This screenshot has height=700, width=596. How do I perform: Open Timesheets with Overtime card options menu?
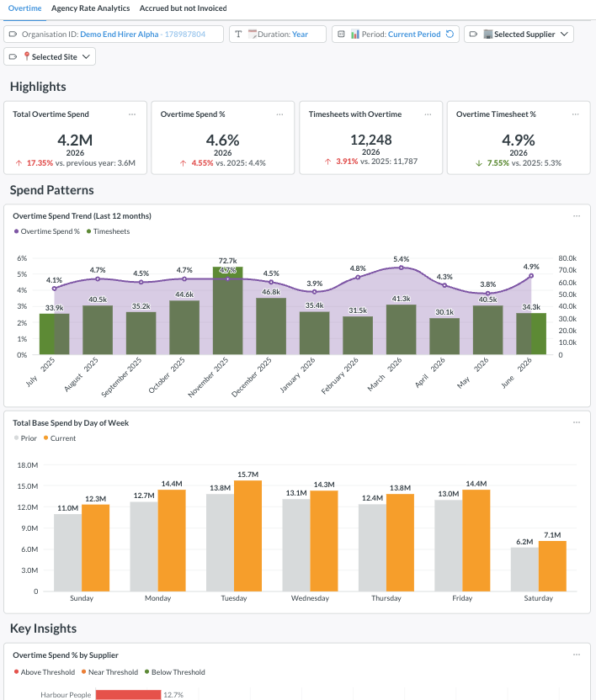coord(428,114)
